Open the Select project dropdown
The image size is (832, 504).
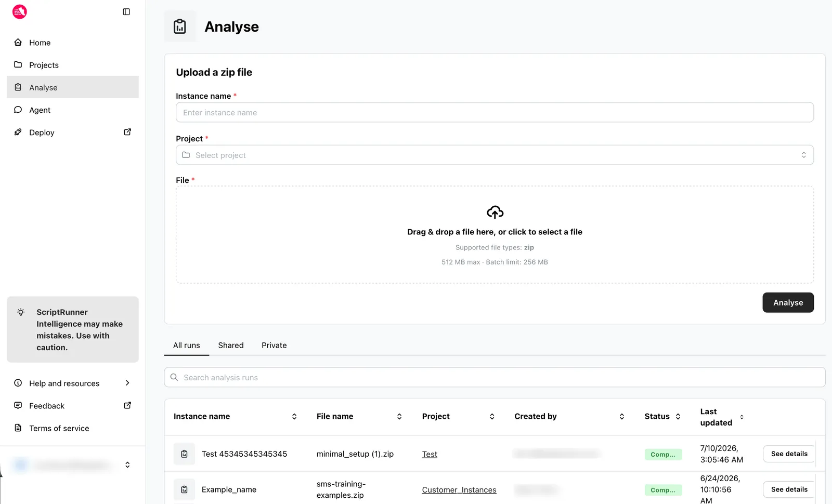point(495,155)
